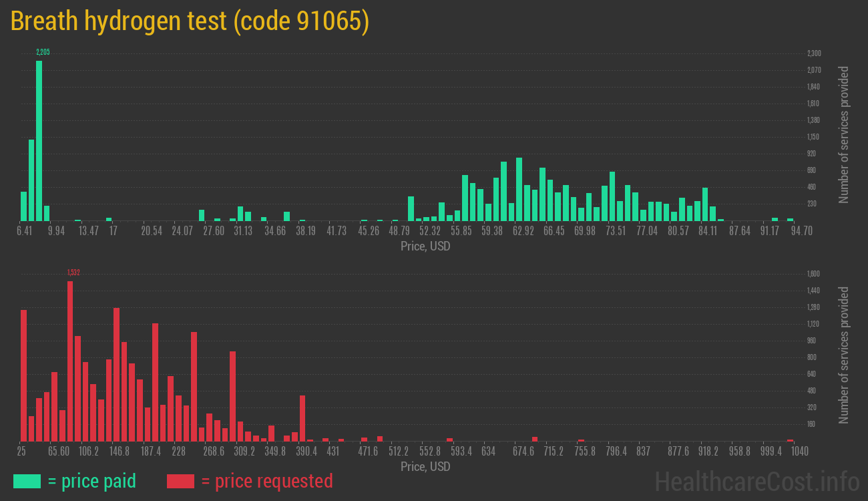The image size is (868, 501).
Task: Select the tallest green bar labeled 2,205
Action: 39,140
